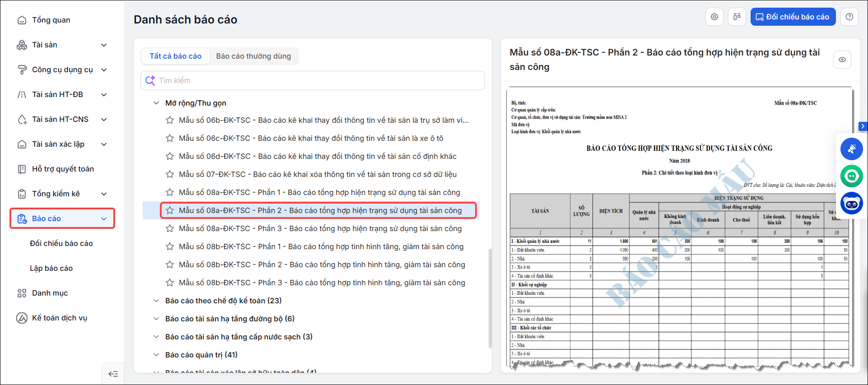This screenshot has height=385, width=868.
Task: Collapse the Báo cáo menu chevron
Action: click(x=104, y=218)
